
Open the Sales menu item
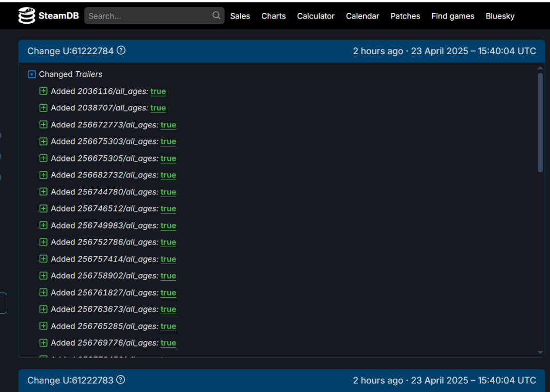tap(240, 16)
